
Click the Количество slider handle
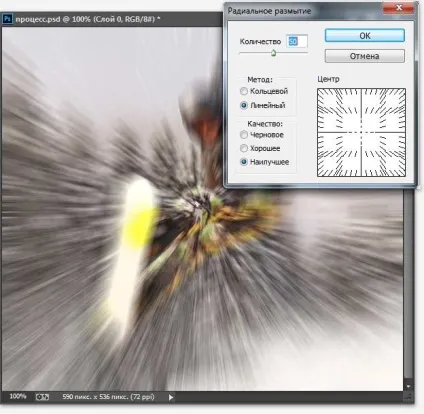273,53
